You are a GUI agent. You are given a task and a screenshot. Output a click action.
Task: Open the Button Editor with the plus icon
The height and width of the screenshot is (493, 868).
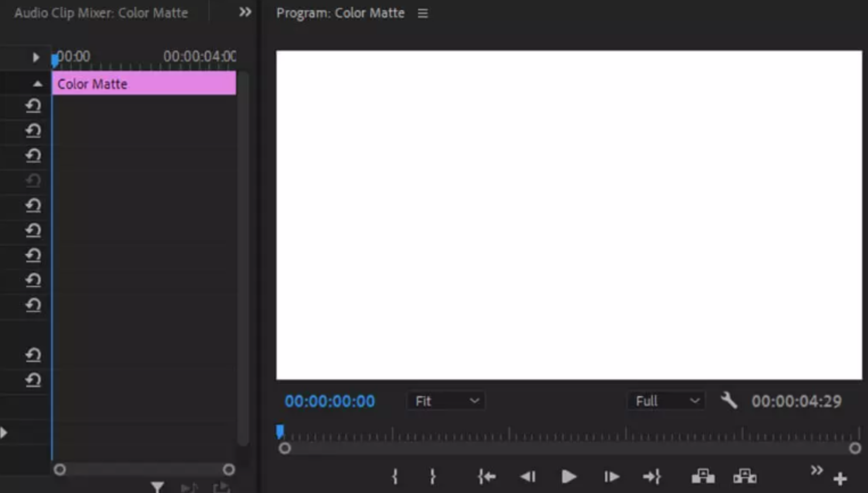pos(840,478)
